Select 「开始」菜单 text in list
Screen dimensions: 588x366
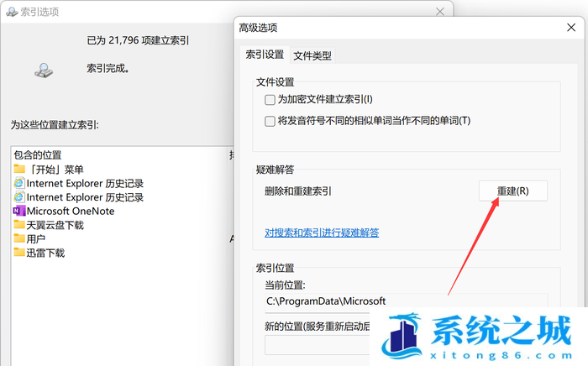(56, 170)
